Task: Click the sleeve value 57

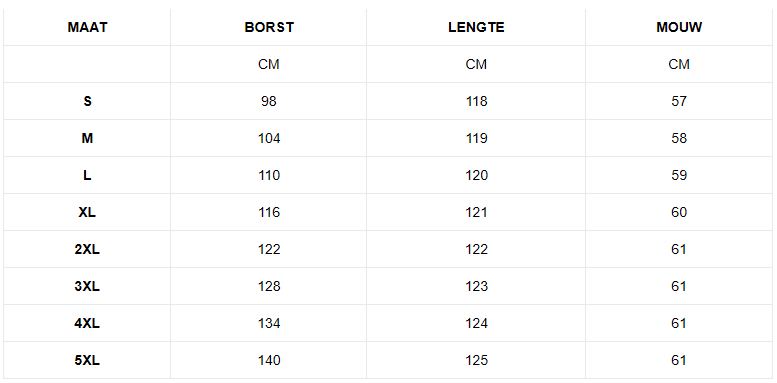Action: coord(679,101)
